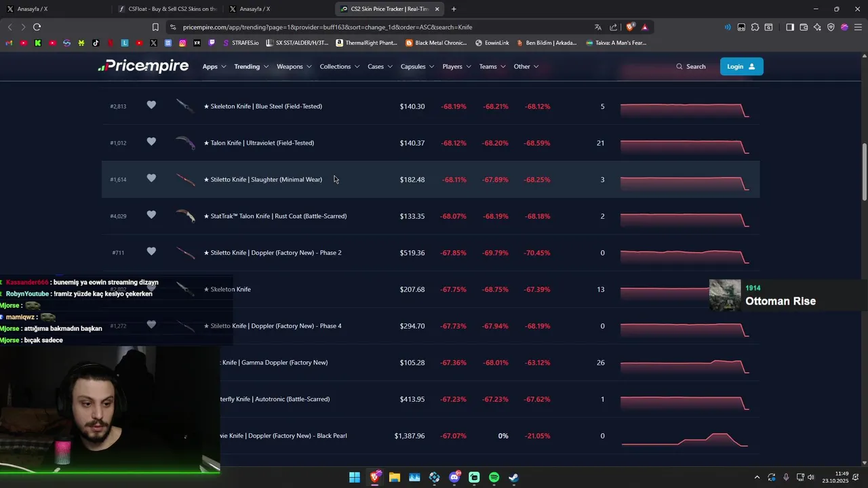This screenshot has width=868, height=488.
Task: Click the Talon Knife Ultraviolet thumbnail
Action: [x=185, y=142]
